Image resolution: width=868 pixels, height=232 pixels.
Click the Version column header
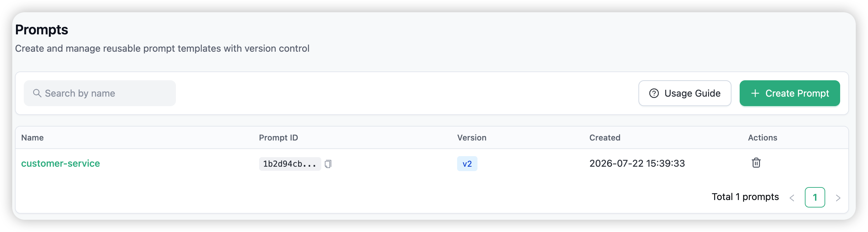click(x=472, y=138)
